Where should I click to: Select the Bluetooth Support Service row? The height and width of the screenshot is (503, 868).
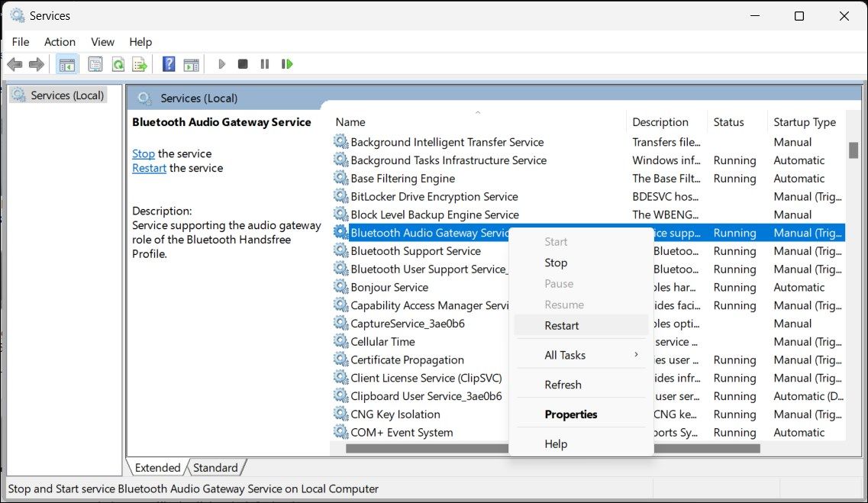(x=416, y=250)
